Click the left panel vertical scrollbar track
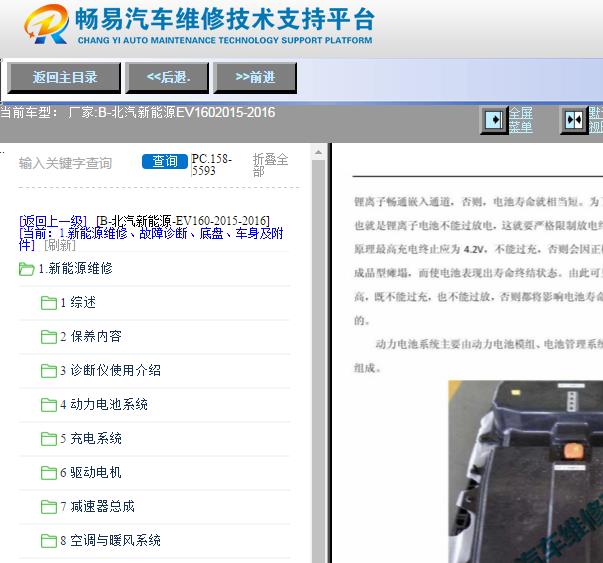 (318, 361)
